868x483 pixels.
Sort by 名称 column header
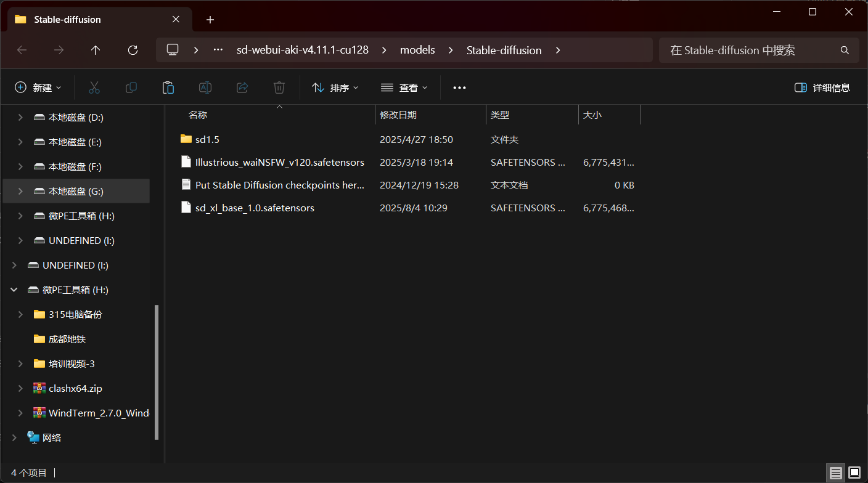point(198,115)
